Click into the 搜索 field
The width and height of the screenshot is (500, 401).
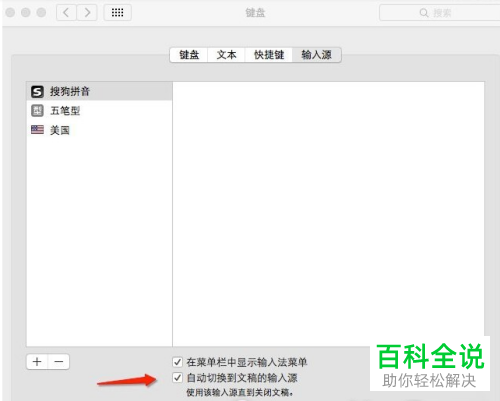[440, 13]
